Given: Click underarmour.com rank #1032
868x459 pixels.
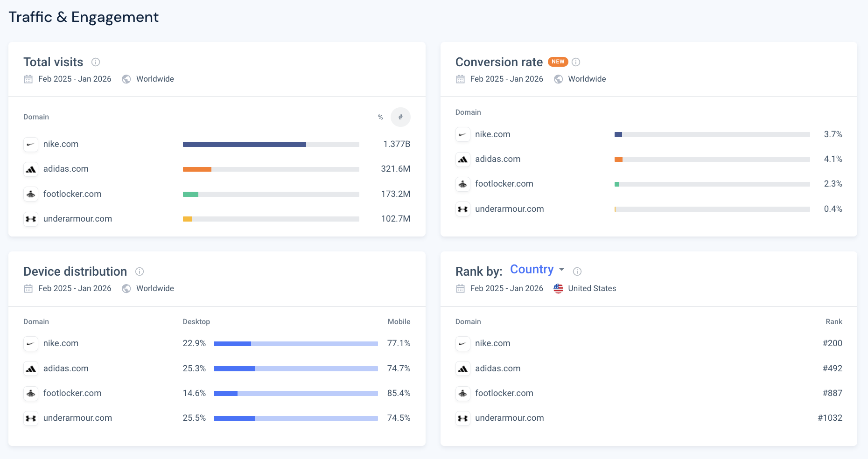Looking at the screenshot, I should coord(830,418).
